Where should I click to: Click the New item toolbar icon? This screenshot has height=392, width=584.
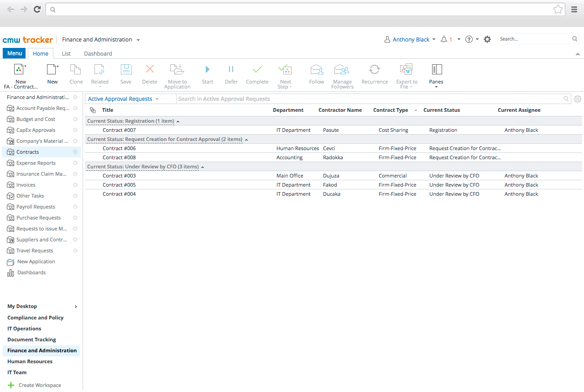pos(53,69)
